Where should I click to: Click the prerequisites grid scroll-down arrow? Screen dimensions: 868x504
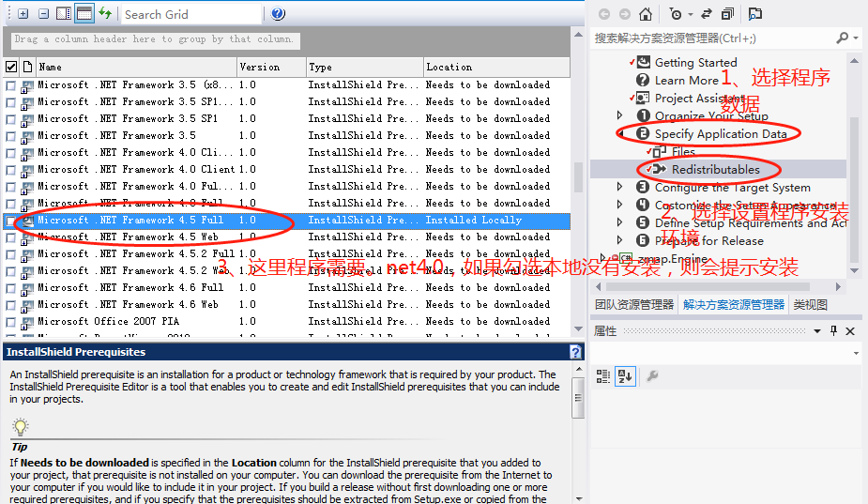point(578,329)
